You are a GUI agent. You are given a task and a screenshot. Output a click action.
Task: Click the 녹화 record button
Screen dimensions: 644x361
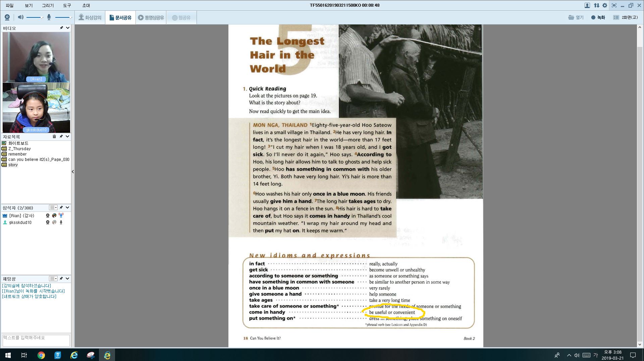coord(598,17)
